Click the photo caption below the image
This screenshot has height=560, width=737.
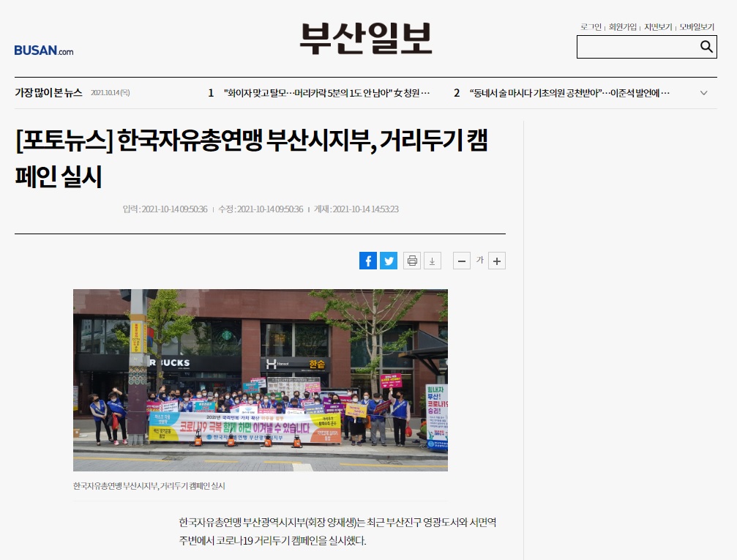point(149,486)
